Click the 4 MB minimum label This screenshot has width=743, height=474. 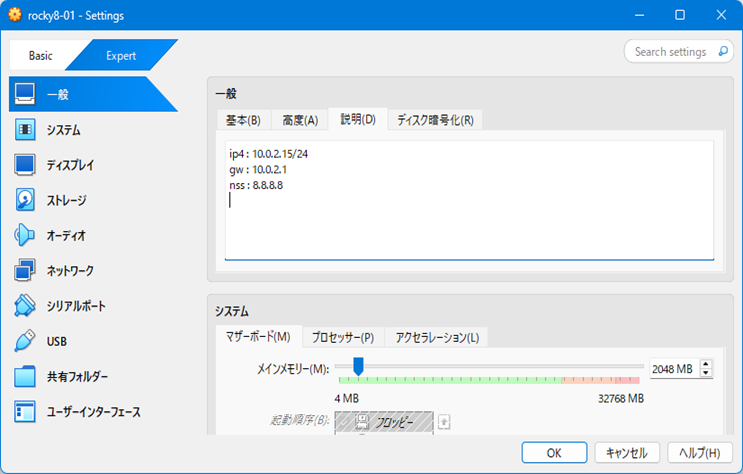tap(346, 398)
